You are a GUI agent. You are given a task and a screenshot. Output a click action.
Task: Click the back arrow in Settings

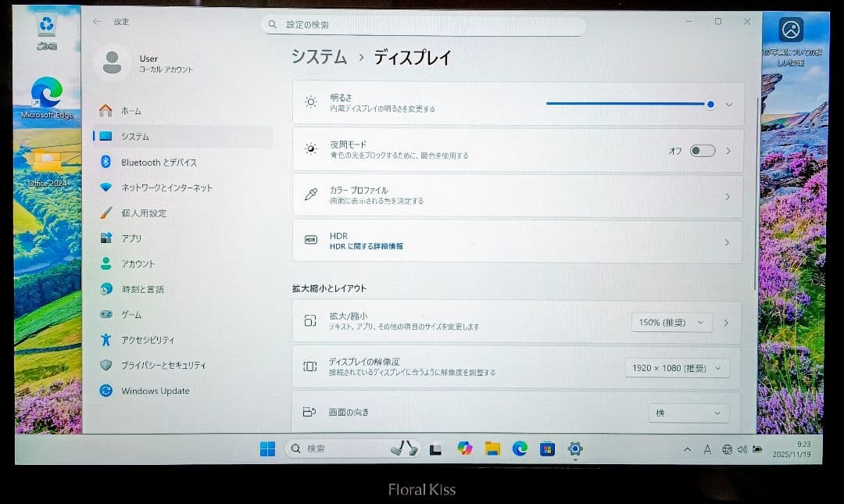coord(95,23)
